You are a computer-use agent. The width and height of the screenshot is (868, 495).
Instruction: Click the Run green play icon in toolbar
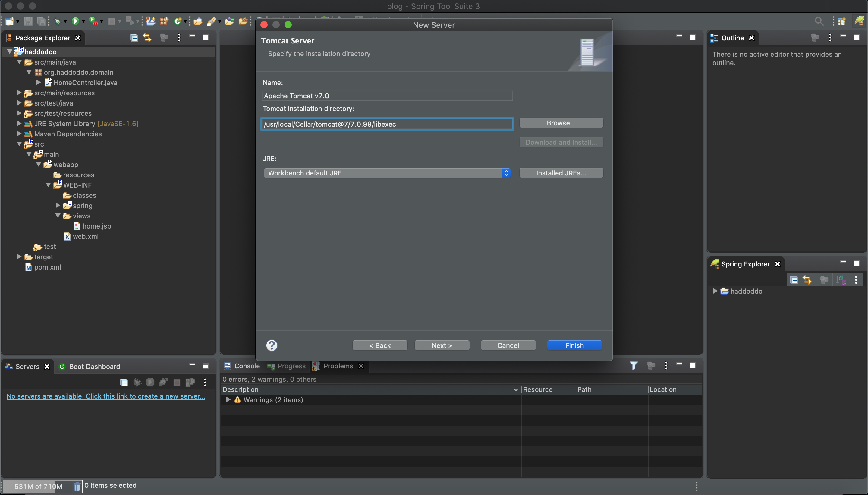point(75,21)
